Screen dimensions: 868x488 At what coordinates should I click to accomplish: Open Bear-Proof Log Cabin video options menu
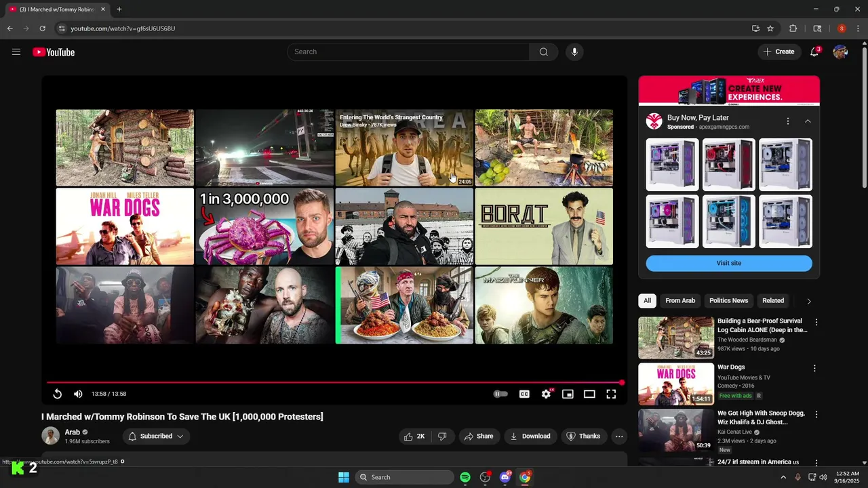816,323
